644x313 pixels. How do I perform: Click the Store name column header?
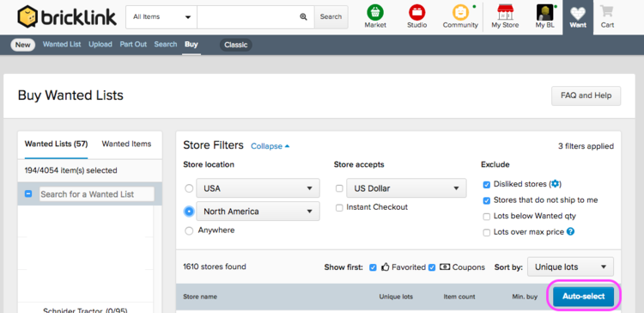click(200, 297)
